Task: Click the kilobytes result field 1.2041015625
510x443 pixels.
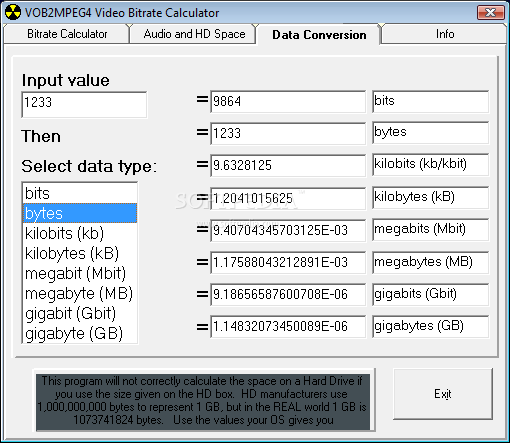Action: tap(288, 199)
